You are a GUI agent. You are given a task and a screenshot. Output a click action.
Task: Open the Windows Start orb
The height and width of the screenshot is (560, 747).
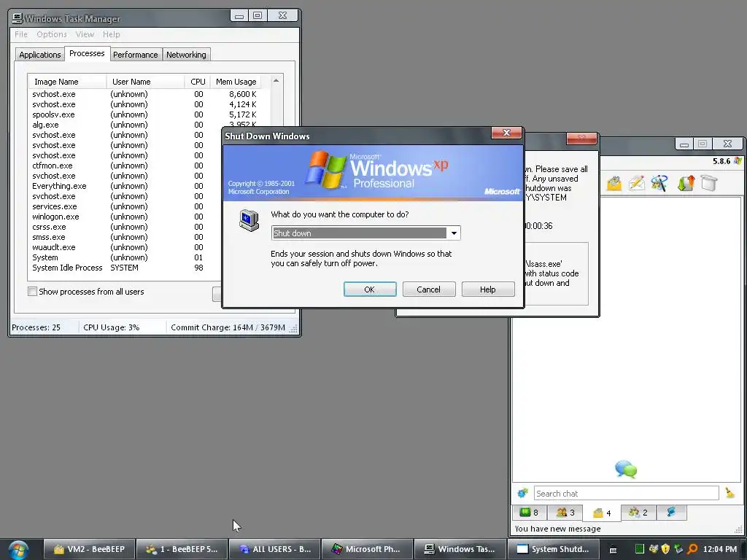click(18, 550)
